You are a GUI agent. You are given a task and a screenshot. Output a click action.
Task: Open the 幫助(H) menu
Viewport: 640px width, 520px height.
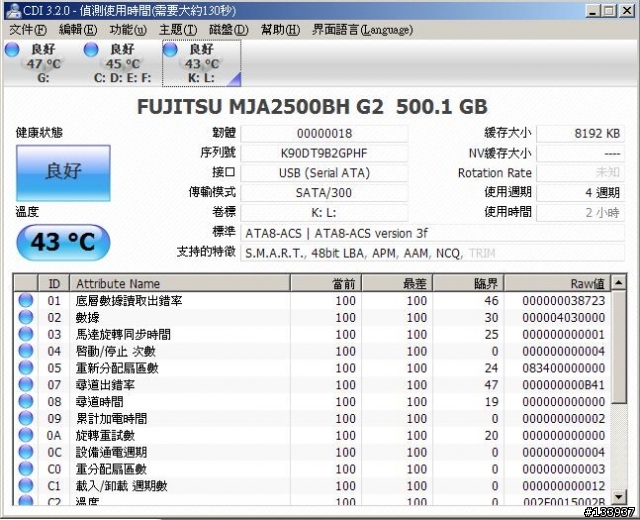[x=280, y=30]
